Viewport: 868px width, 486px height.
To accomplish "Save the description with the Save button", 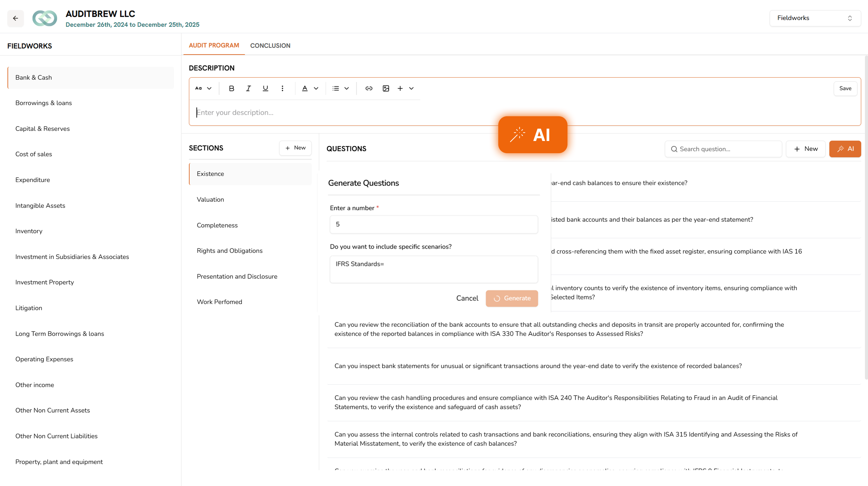I will [845, 88].
